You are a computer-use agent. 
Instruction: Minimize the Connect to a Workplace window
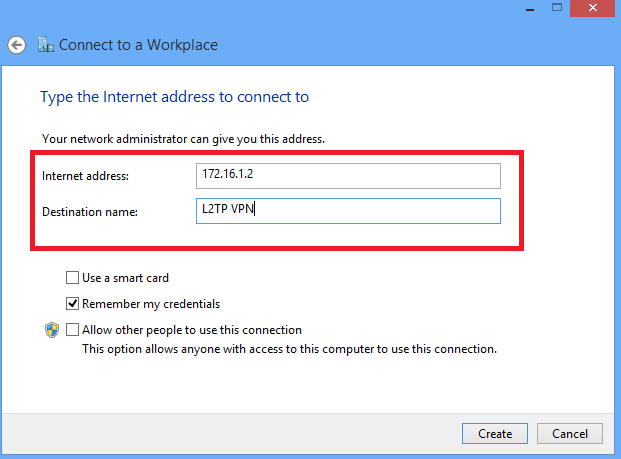pos(530,8)
